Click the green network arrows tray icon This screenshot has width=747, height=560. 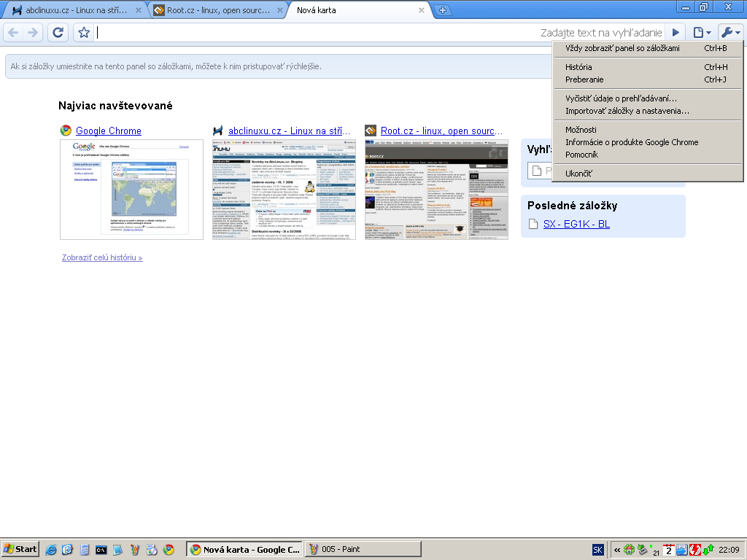(708, 550)
